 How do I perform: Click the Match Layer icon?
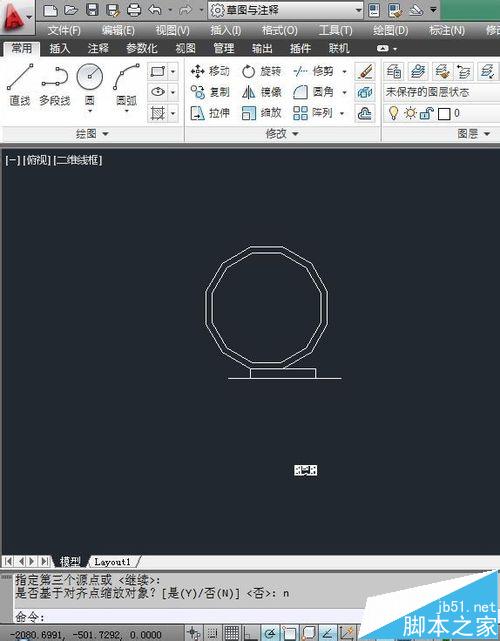pyautogui.click(x=441, y=72)
